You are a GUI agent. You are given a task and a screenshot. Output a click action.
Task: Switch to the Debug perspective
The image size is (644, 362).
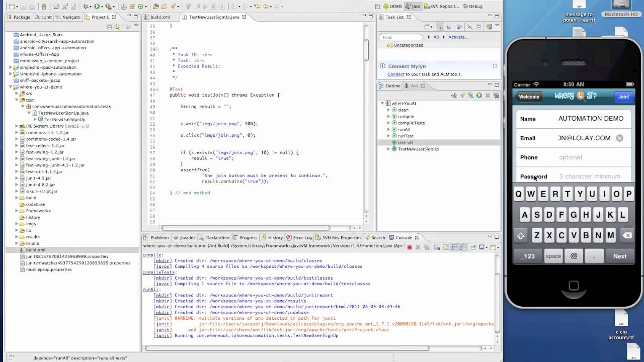click(x=472, y=7)
